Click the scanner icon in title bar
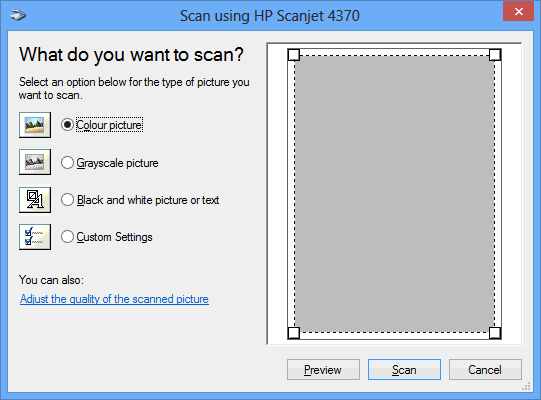This screenshot has width=541, height=400. (18, 15)
